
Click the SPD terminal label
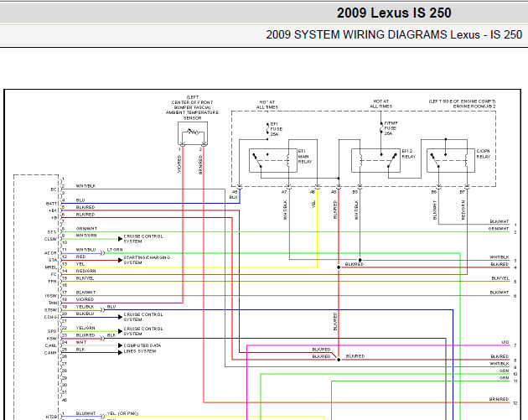(x=52, y=331)
